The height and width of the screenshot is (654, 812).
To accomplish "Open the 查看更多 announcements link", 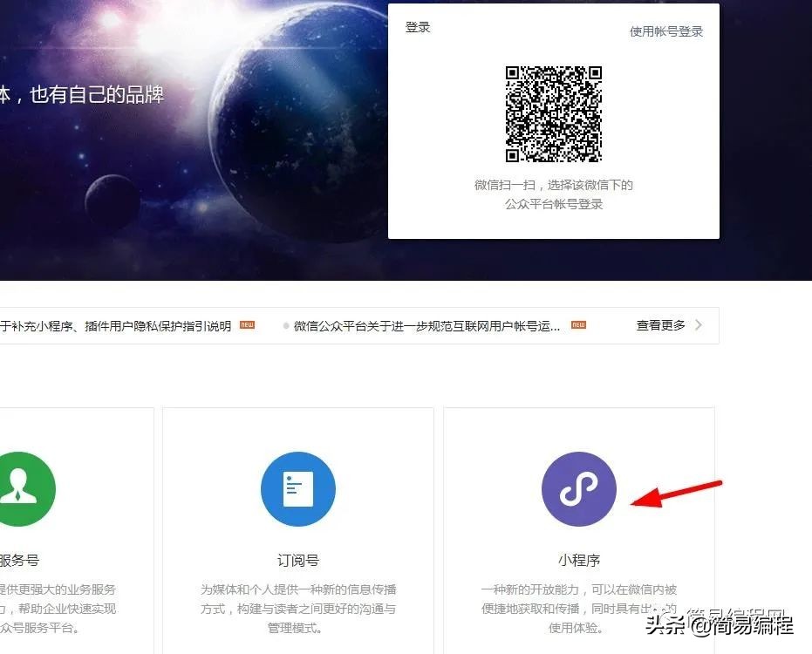I will coord(659,324).
